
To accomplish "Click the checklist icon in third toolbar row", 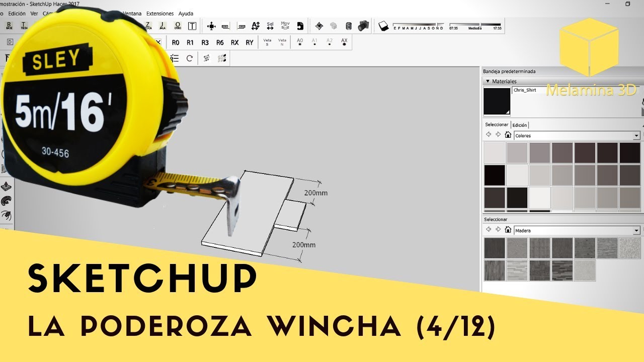I will [175, 58].
